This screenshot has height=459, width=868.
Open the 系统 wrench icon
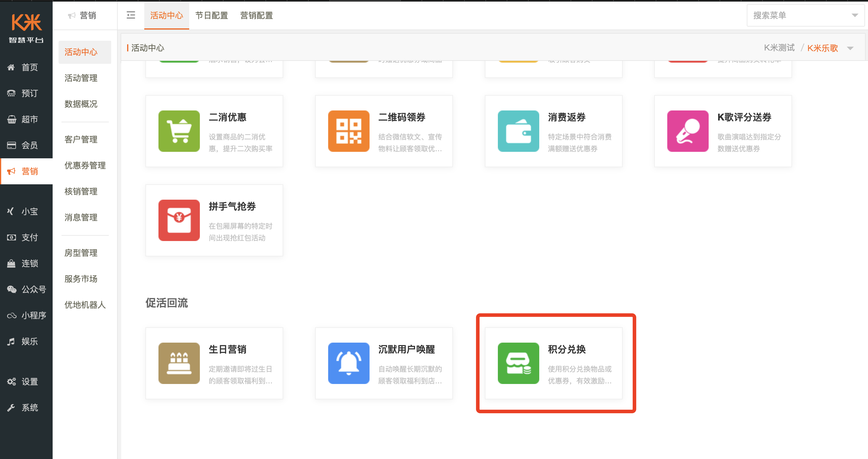[x=11, y=408]
